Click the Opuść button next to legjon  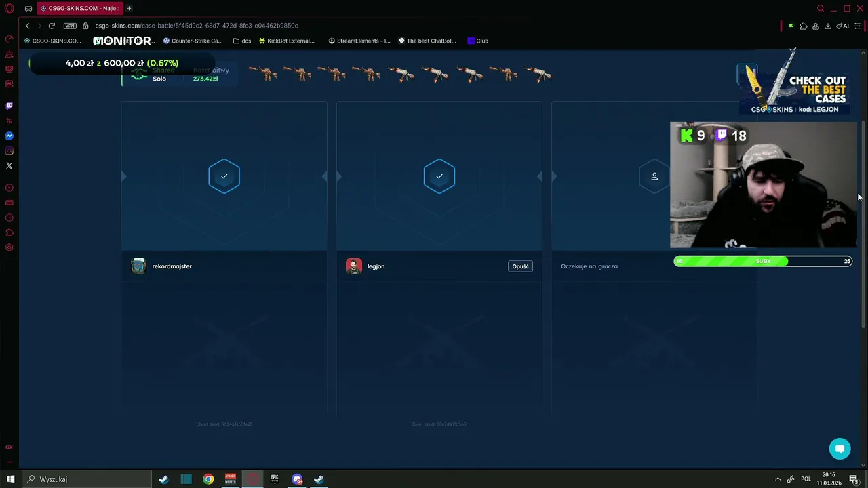click(x=520, y=266)
